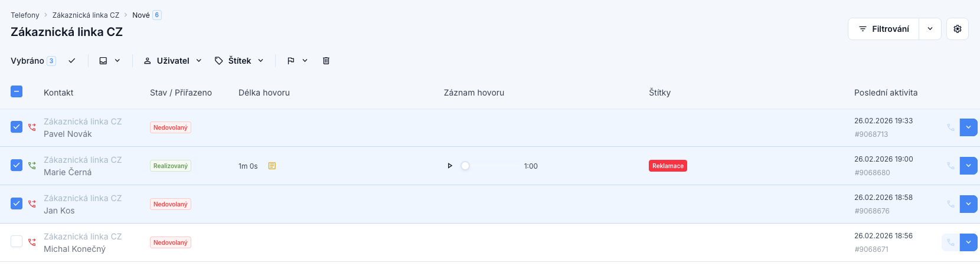Select the Michal Konečný row checkbox
This screenshot has width=980, height=266.
(x=17, y=242)
